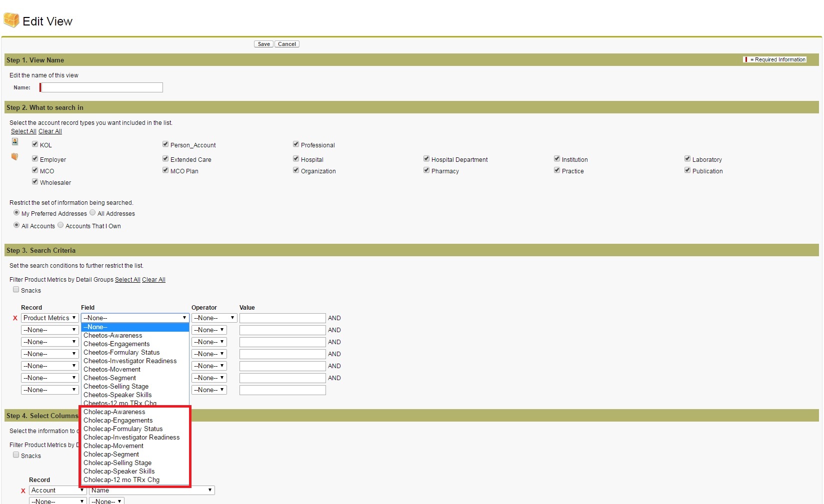Viewport: 824px width, 504px height.
Task: Choose Accounts That I Own option
Action: tap(60, 225)
